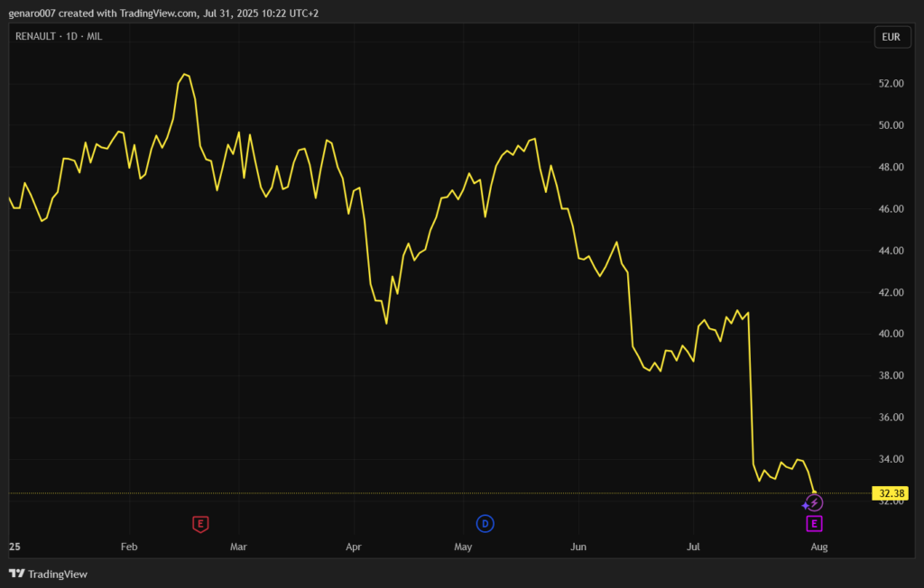The width and height of the screenshot is (924, 588).
Task: Click the Jun label on time axis
Action: point(578,547)
